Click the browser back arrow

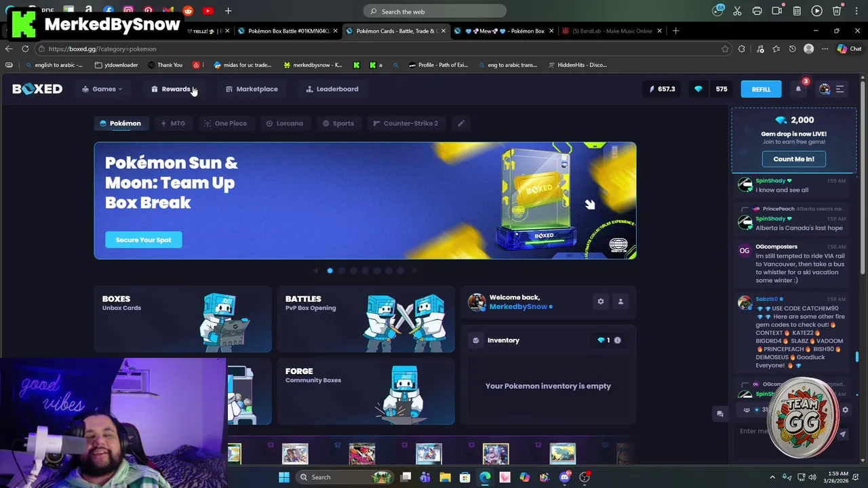click(9, 49)
